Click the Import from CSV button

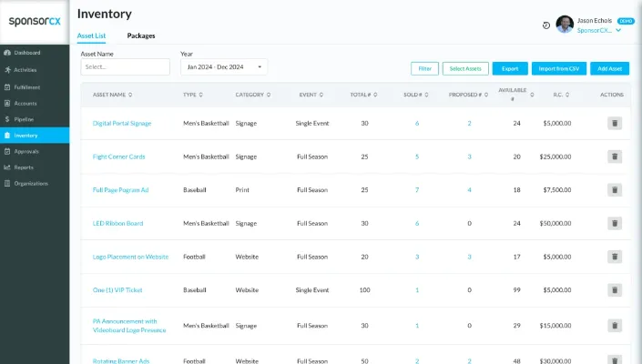[x=559, y=68]
